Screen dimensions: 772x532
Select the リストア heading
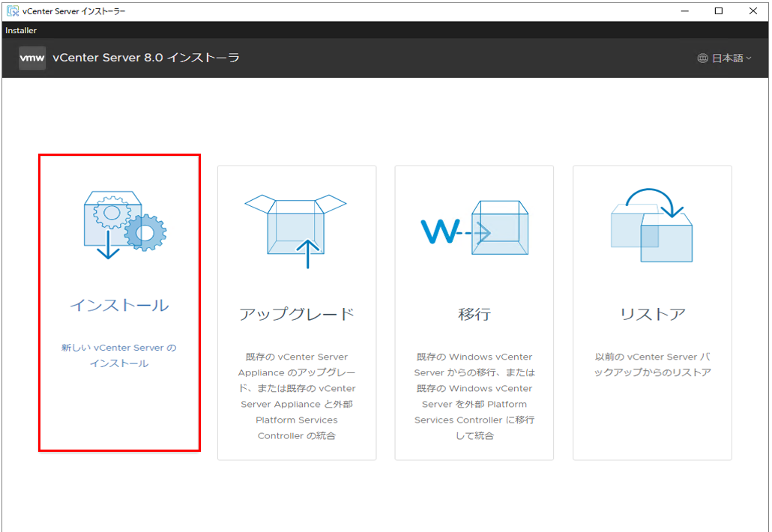pos(652,314)
